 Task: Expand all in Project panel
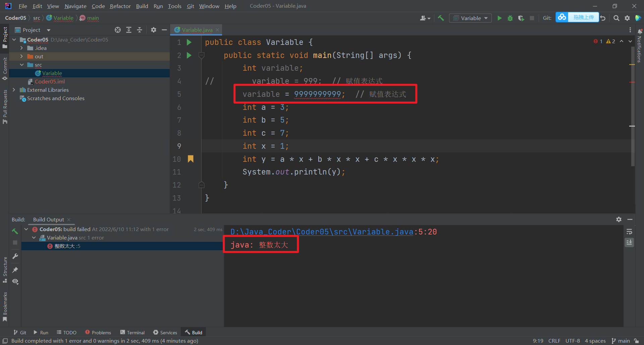(x=129, y=30)
